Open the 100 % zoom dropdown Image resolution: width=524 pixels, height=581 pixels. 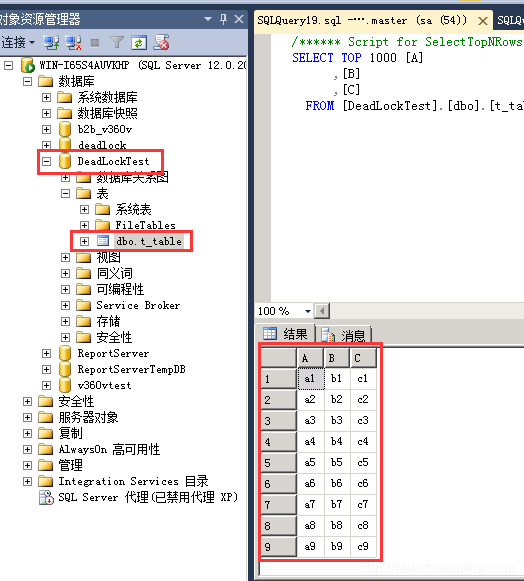[x=308, y=311]
